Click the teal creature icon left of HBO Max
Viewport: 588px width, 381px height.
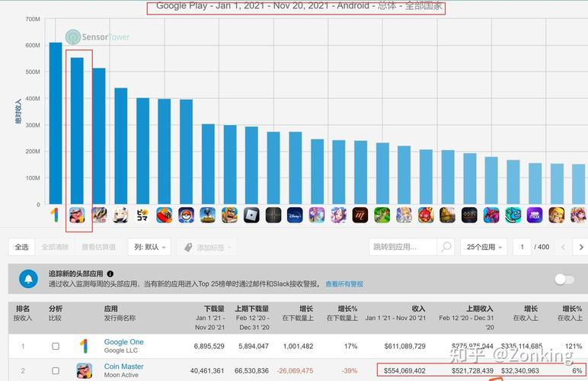point(513,215)
